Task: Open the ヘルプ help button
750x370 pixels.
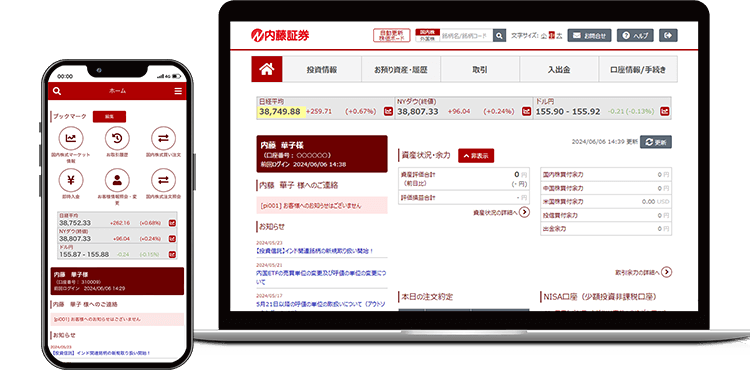Action: pos(635,35)
